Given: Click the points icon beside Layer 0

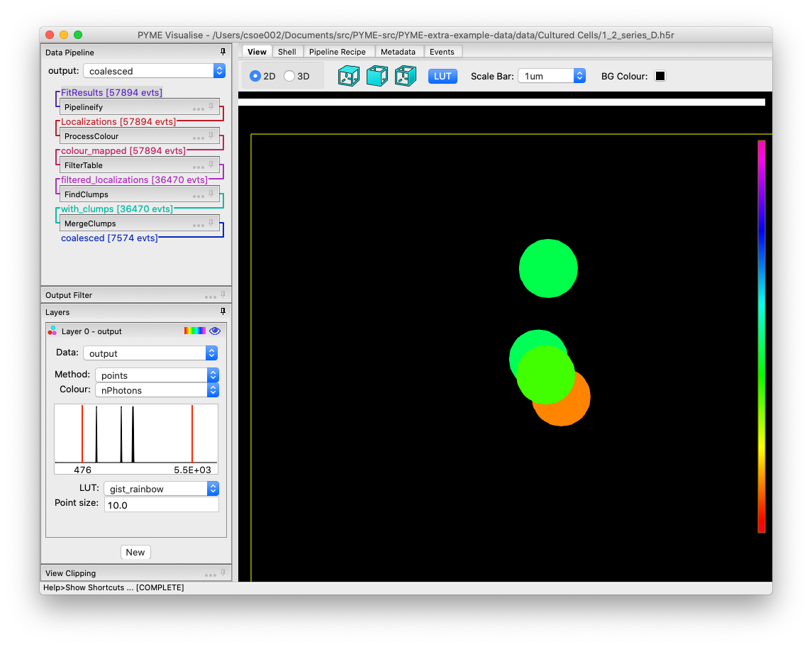Looking at the screenshot, I should click(52, 331).
